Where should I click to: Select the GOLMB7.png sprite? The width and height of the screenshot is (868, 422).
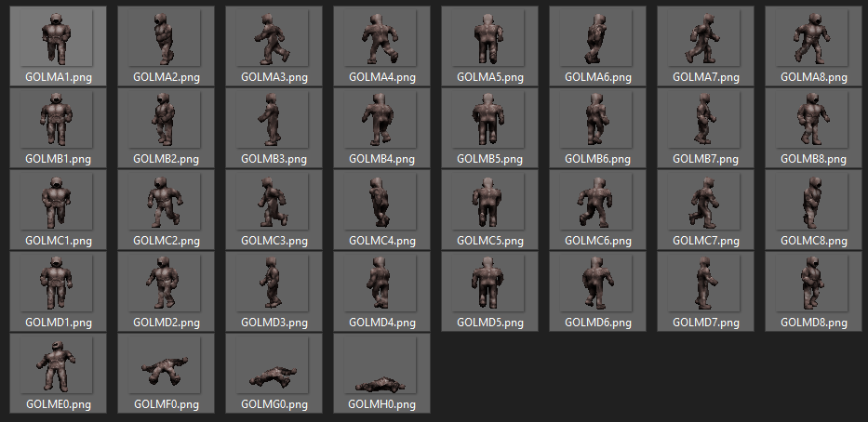coord(704,120)
